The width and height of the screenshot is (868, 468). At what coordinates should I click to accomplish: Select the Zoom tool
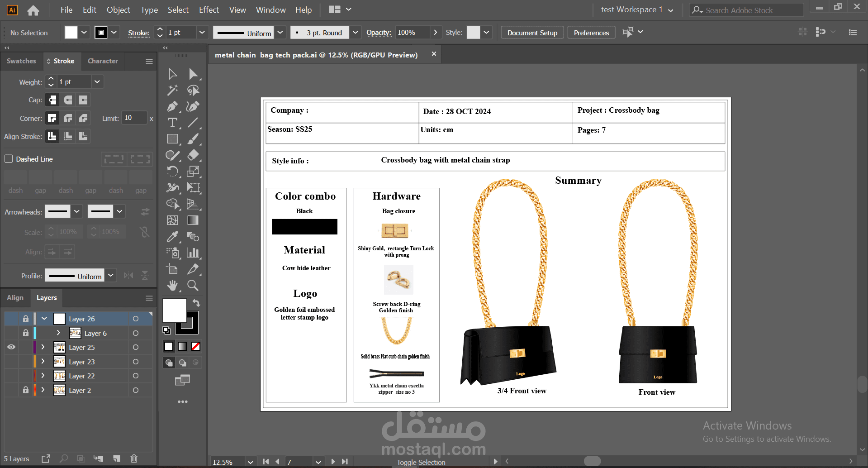(x=193, y=286)
